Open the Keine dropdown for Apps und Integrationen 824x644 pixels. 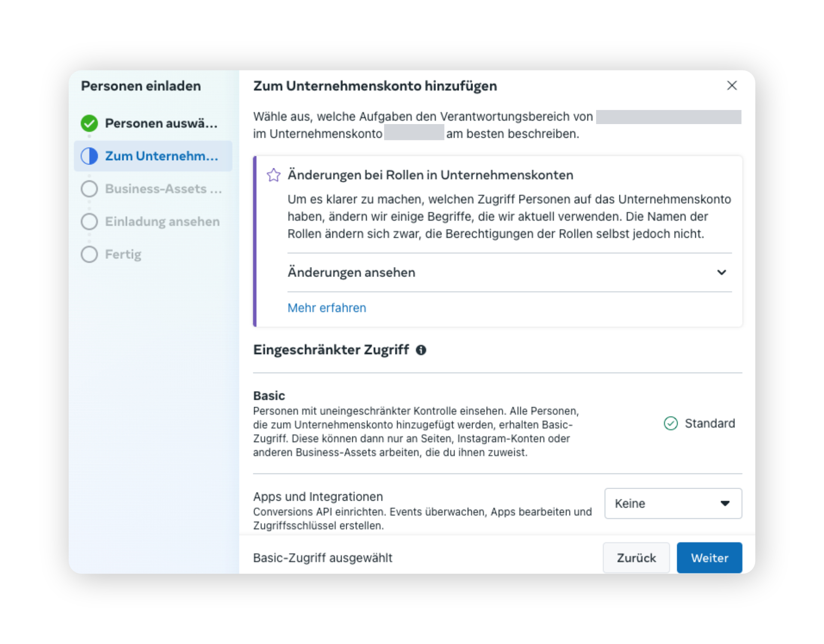pos(673,503)
